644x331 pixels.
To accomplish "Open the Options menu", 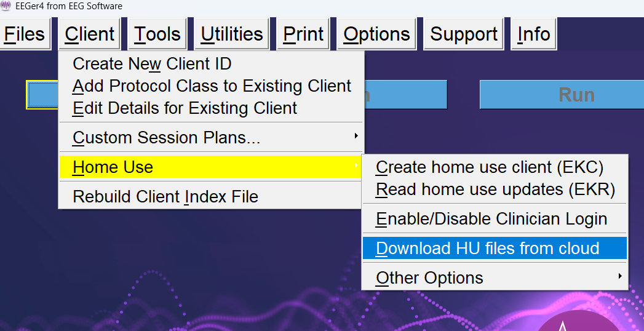I will click(376, 34).
